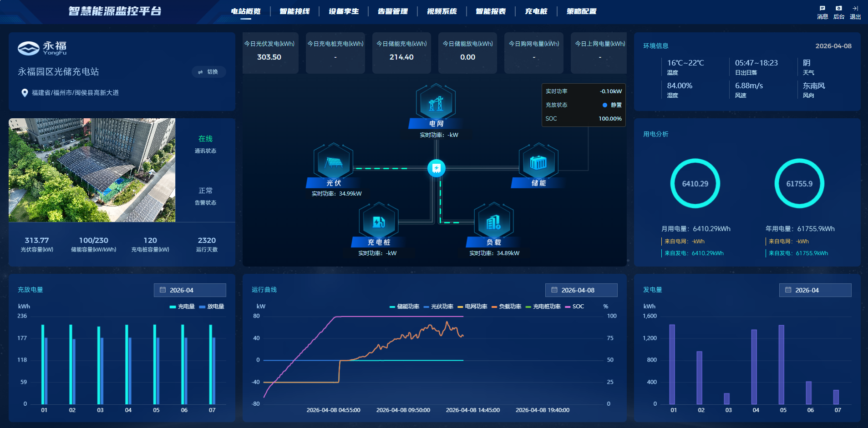Click the 月用电量 cyan ring gauge
Image resolution: width=868 pixels, height=428 pixels.
[x=695, y=183]
